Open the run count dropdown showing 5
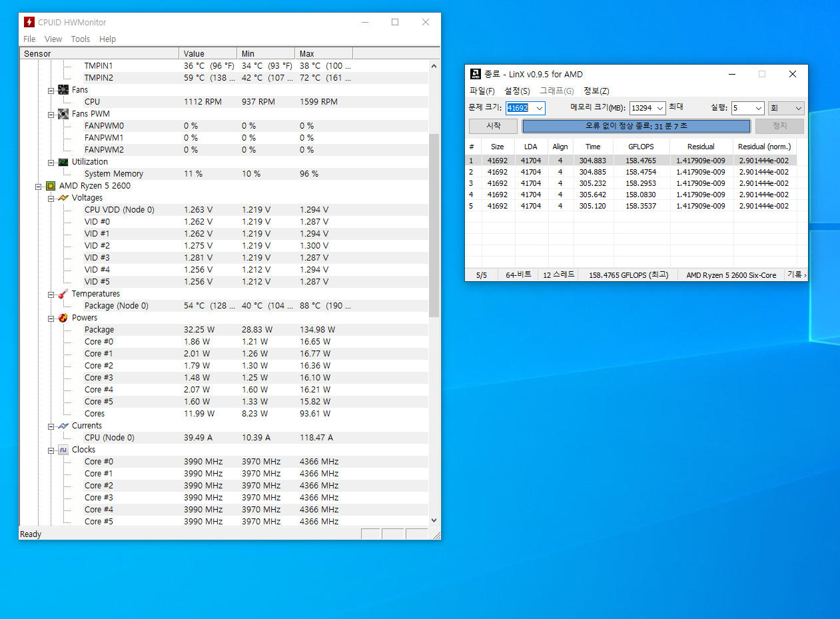840x619 pixels. [x=758, y=108]
